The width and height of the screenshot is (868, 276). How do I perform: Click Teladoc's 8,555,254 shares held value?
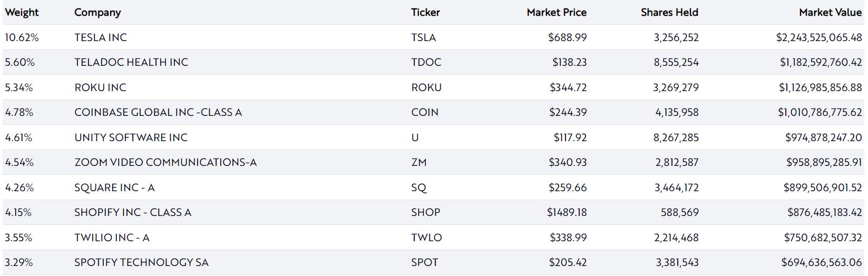[x=676, y=62]
